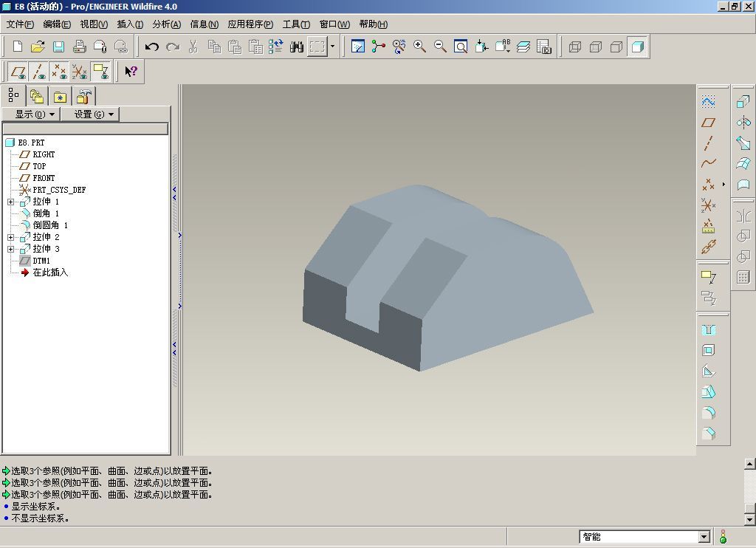Open the 设置 dropdown in model tree
The width and height of the screenshot is (756, 548).
[x=90, y=114]
